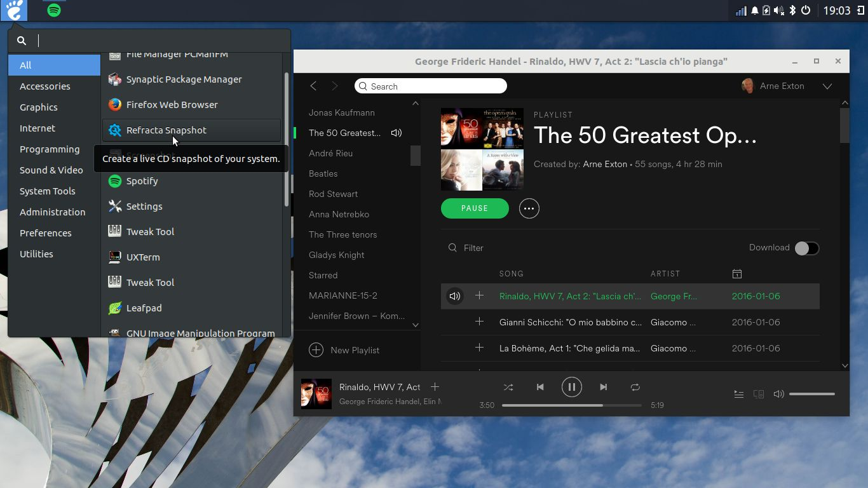Open the GNOME foot applications menu button
Viewport: 868px width, 488px height.
[x=14, y=10]
